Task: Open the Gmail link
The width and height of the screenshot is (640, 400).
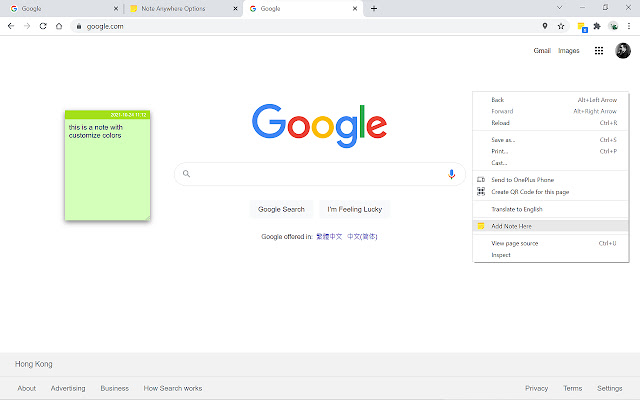Action: [542, 50]
